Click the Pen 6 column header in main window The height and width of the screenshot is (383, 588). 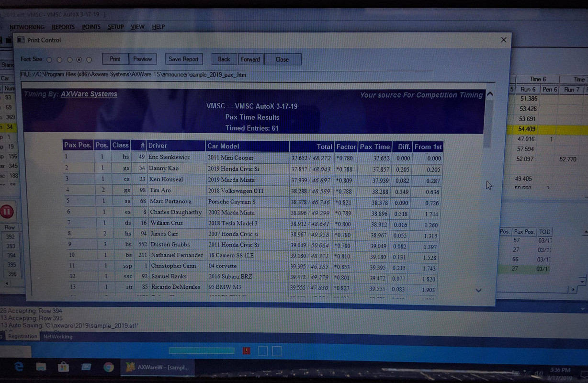(x=550, y=89)
